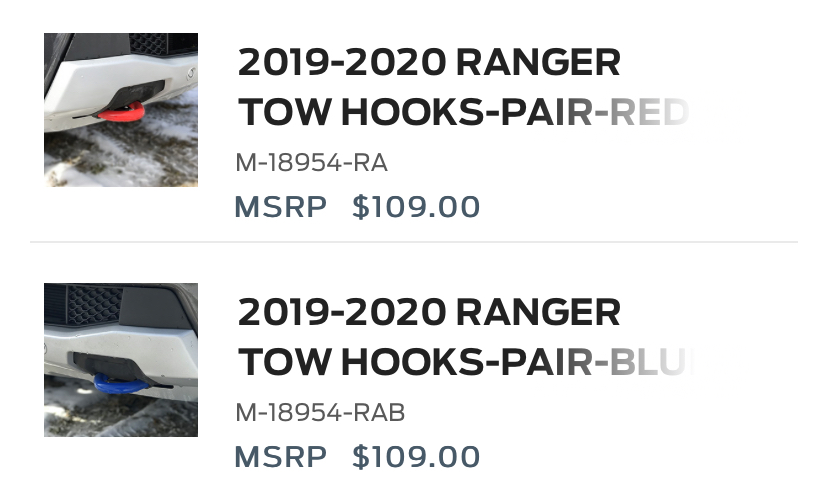Click the divider line between the two listings

414,242
